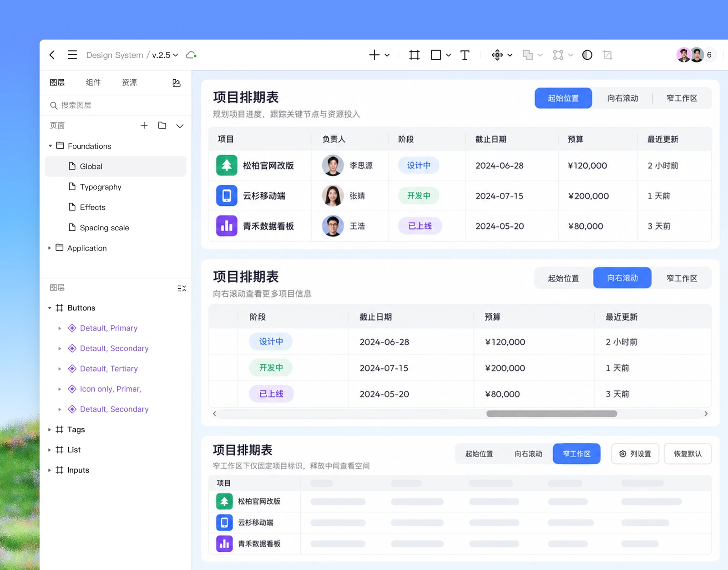This screenshot has height=570, width=728.
Task: Expand the List frame
Action: click(x=50, y=450)
